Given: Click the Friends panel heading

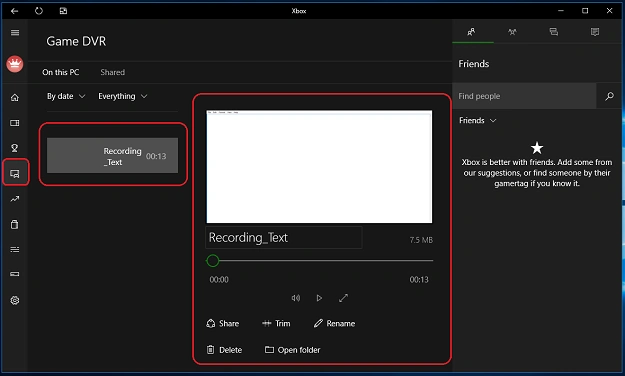Looking at the screenshot, I should (474, 64).
